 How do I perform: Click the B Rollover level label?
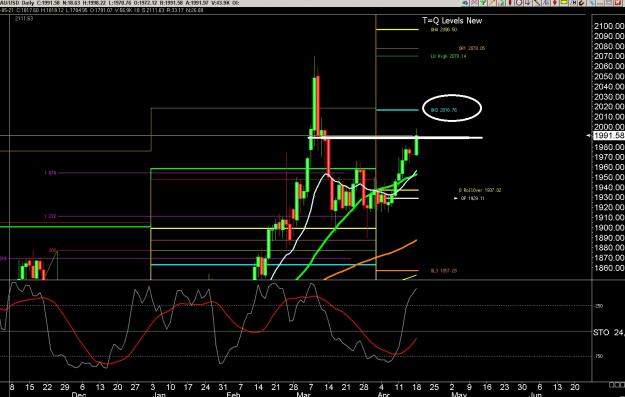tap(480, 190)
